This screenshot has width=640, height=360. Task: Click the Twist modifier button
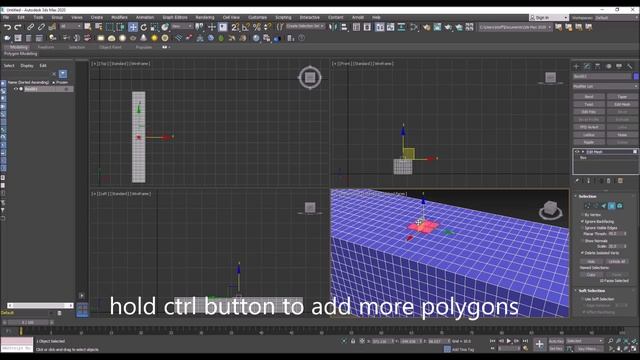(x=589, y=104)
